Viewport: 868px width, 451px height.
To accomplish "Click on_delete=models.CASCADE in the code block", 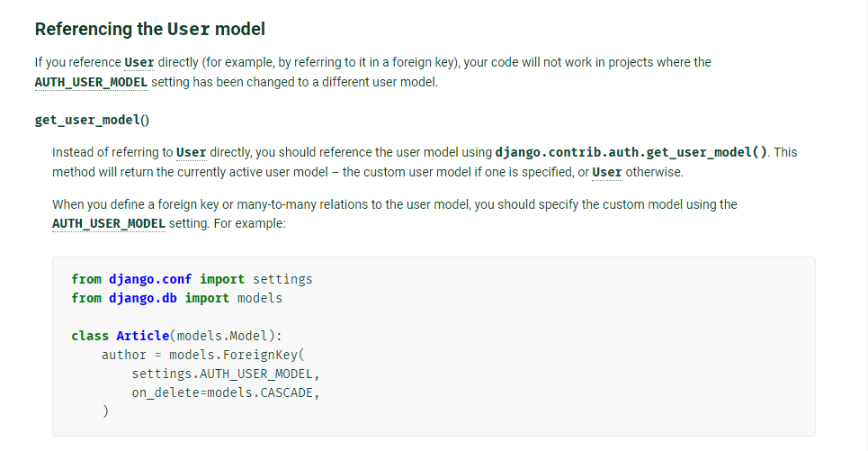I will click(x=226, y=392).
